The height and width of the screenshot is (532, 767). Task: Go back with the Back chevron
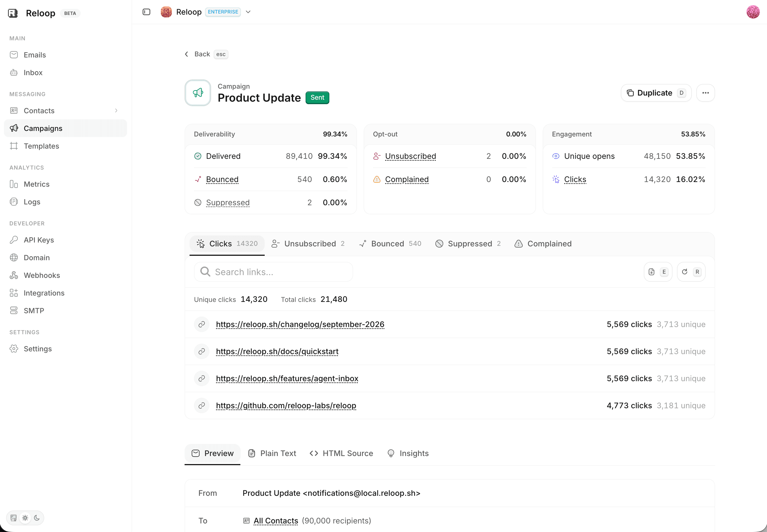coord(187,54)
